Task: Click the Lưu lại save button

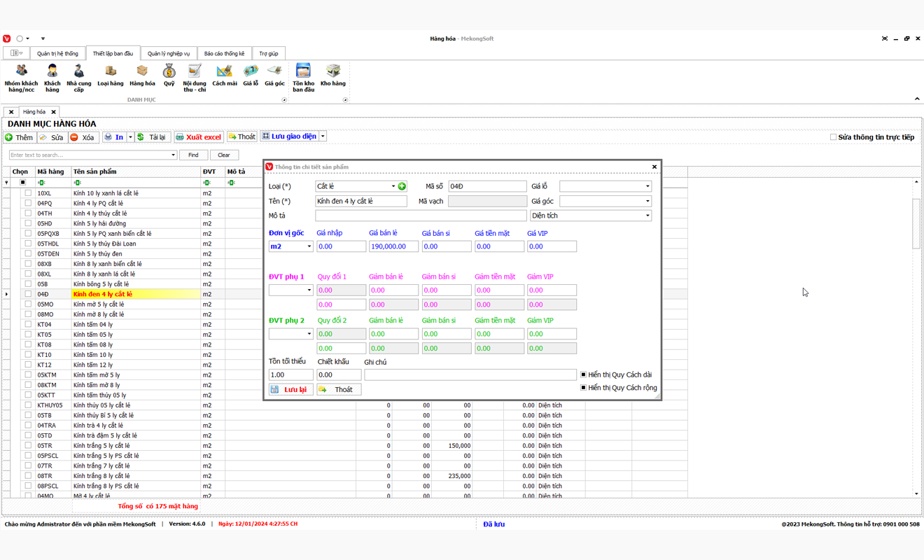Action: coord(290,389)
